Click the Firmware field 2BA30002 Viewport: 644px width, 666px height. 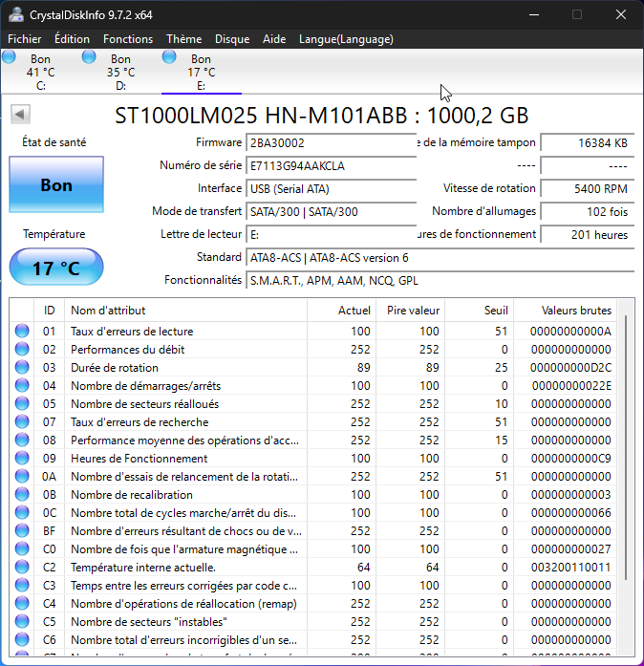[x=331, y=142]
